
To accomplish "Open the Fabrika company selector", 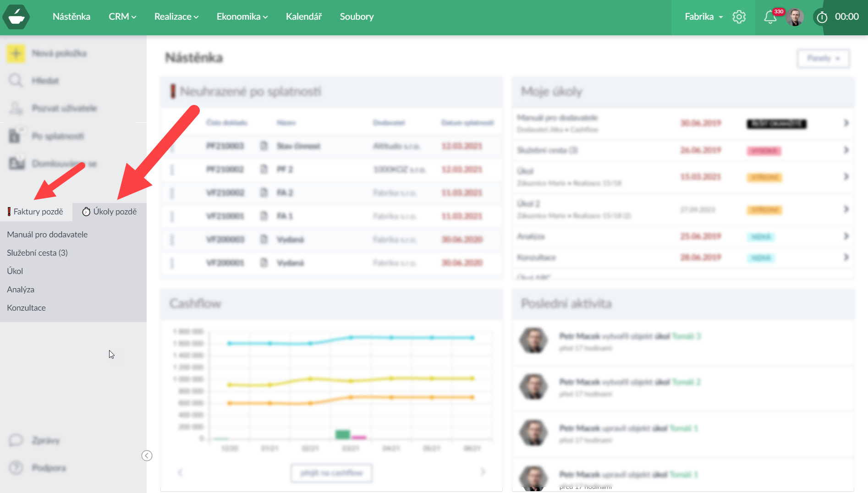I will 703,16.
